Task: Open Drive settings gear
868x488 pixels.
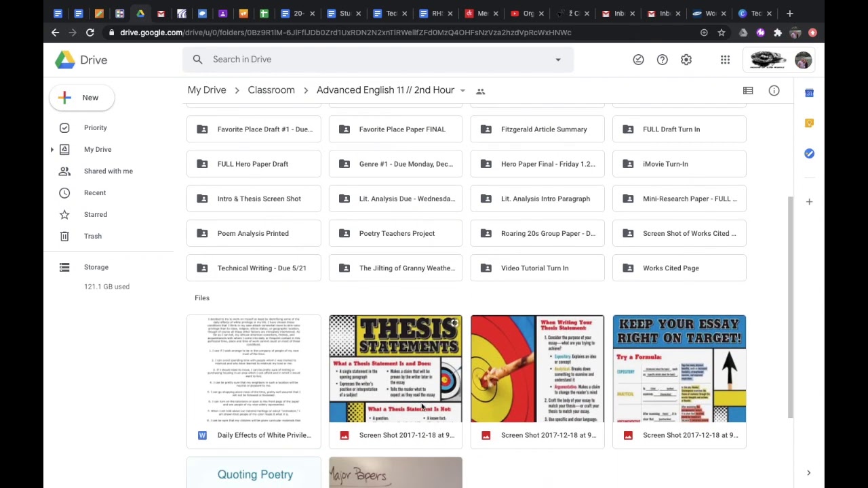Action: pyautogui.click(x=686, y=60)
